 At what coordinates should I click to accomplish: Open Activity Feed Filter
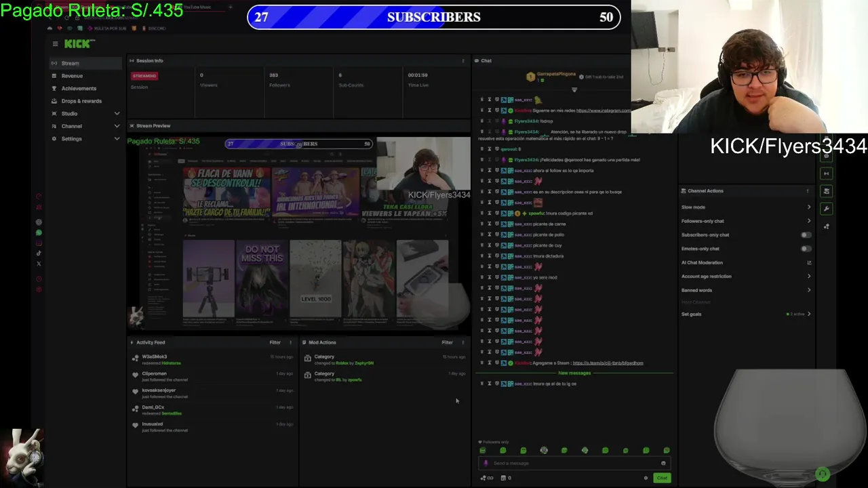tap(275, 342)
